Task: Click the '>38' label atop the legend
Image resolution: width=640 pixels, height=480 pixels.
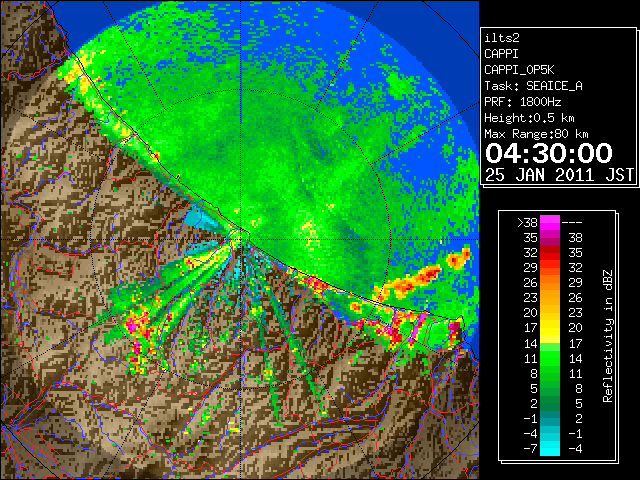Action: point(527,222)
